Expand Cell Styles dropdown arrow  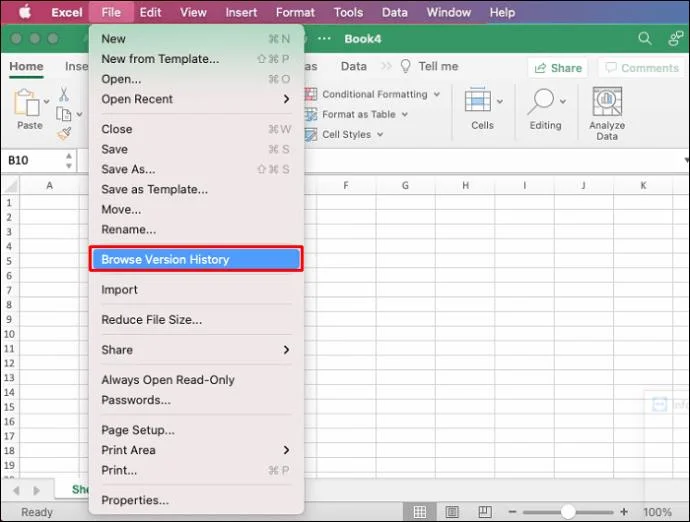tap(380, 134)
